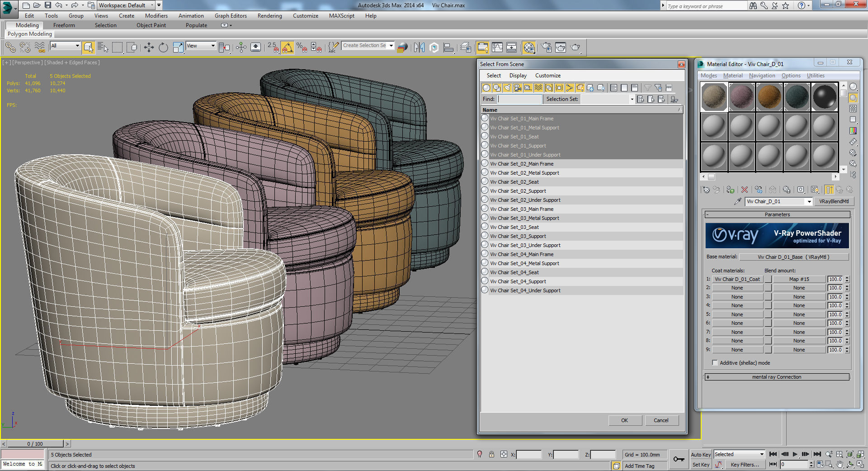This screenshot has height=471, width=868.
Task: Toggle Percent Snap on toolbar
Action: pyautogui.click(x=302, y=47)
